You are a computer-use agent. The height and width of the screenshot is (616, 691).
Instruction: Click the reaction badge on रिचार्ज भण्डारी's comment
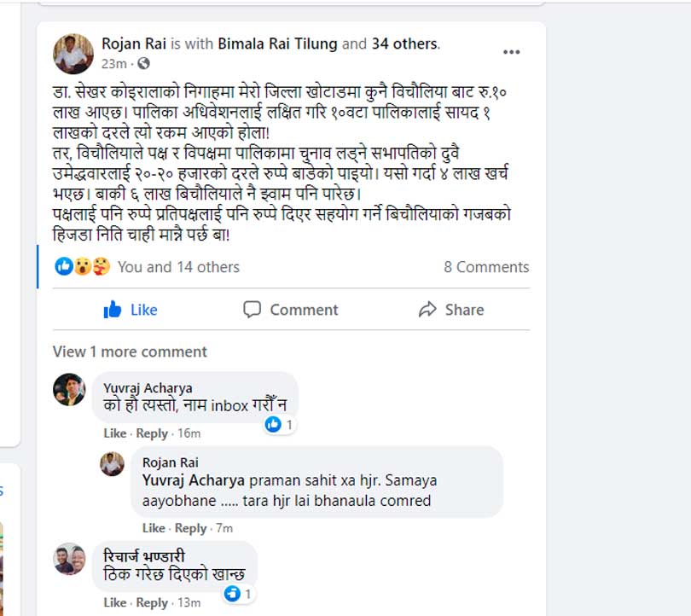tap(238, 593)
